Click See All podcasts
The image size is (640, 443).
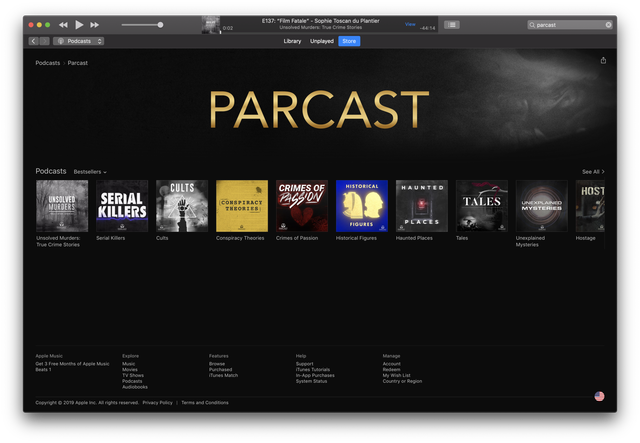(593, 172)
